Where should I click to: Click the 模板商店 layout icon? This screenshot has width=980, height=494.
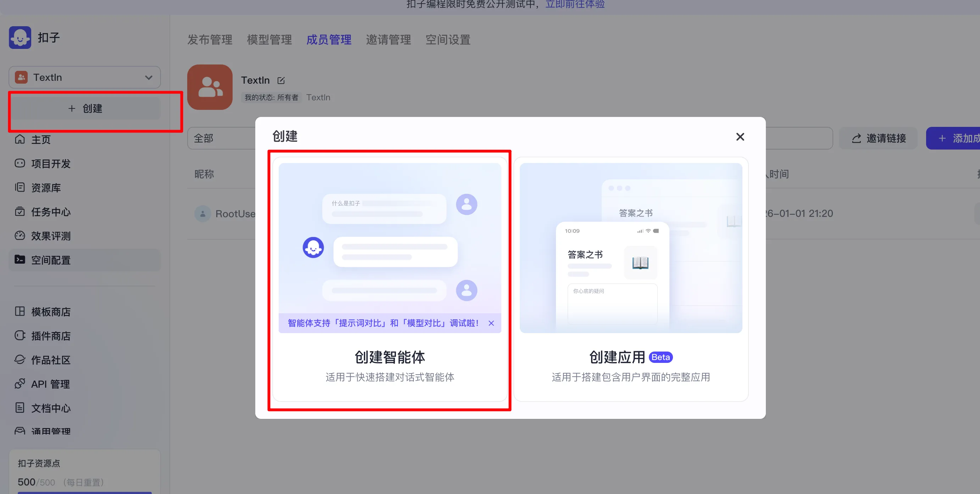(20, 311)
